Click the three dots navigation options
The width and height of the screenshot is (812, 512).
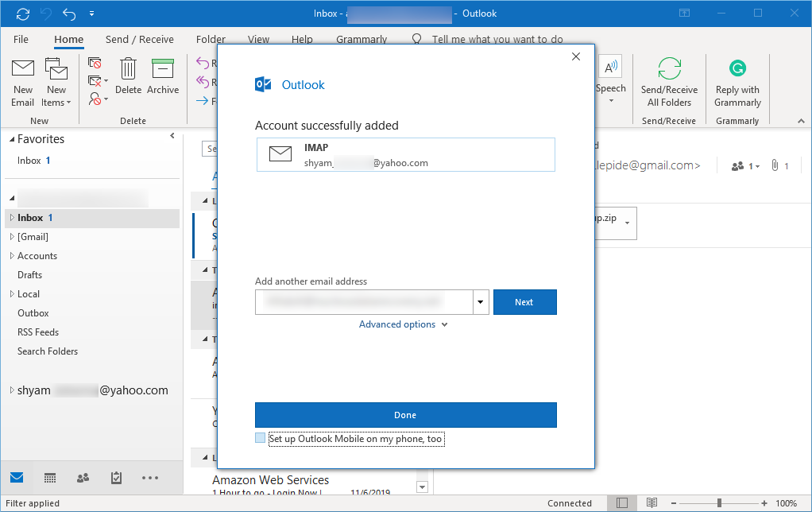[150, 478]
